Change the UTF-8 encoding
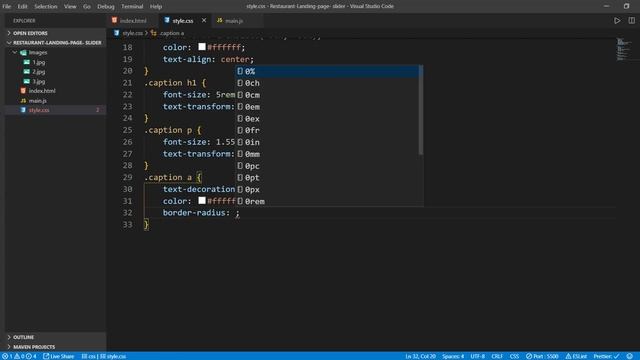 [x=478, y=356]
